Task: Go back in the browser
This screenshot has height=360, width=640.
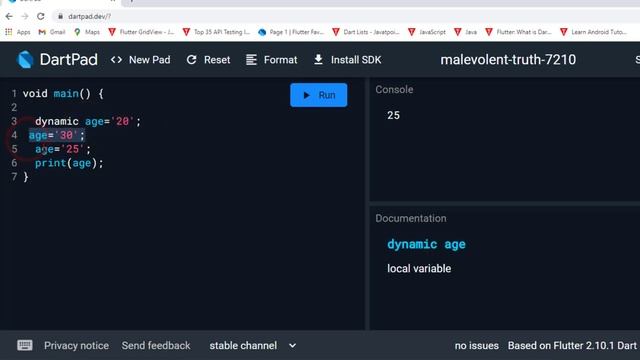Action: pyautogui.click(x=9, y=16)
